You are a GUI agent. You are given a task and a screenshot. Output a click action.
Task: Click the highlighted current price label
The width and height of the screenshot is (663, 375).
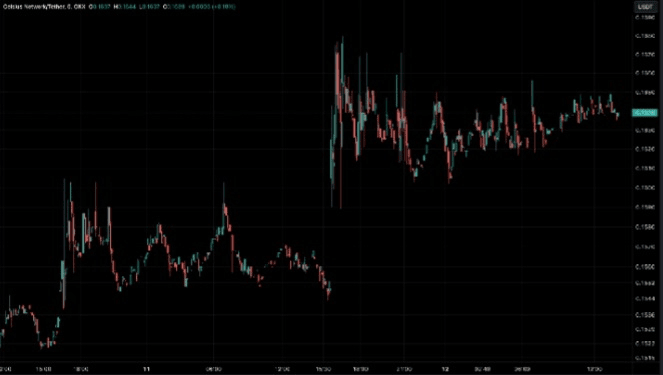coord(644,112)
